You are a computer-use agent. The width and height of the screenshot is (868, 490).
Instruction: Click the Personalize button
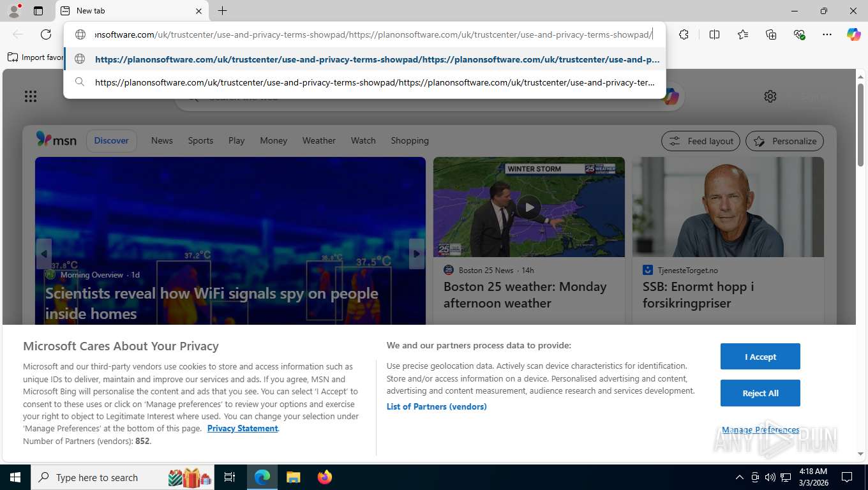pyautogui.click(x=785, y=141)
